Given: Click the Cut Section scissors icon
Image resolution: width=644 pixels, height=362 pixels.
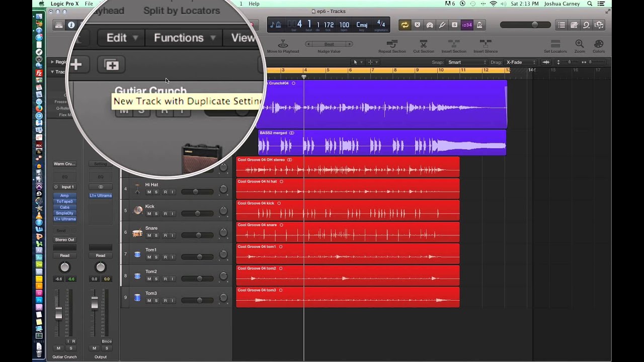Looking at the screenshot, I should coord(424,44).
